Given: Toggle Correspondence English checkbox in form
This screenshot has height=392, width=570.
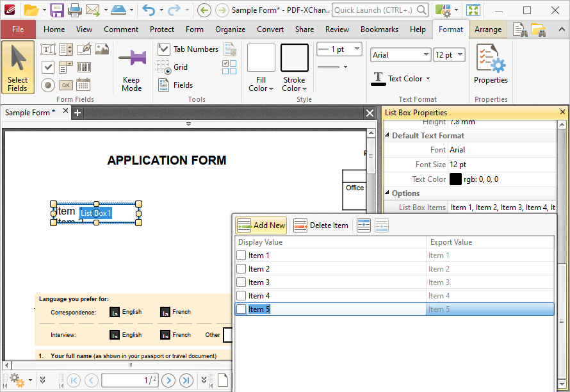Looking at the screenshot, I should point(115,312).
